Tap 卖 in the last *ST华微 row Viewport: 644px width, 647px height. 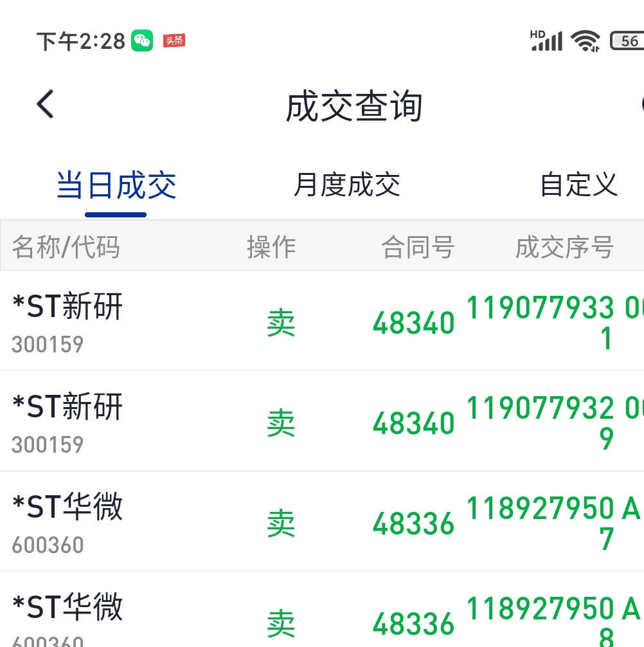pos(281,623)
